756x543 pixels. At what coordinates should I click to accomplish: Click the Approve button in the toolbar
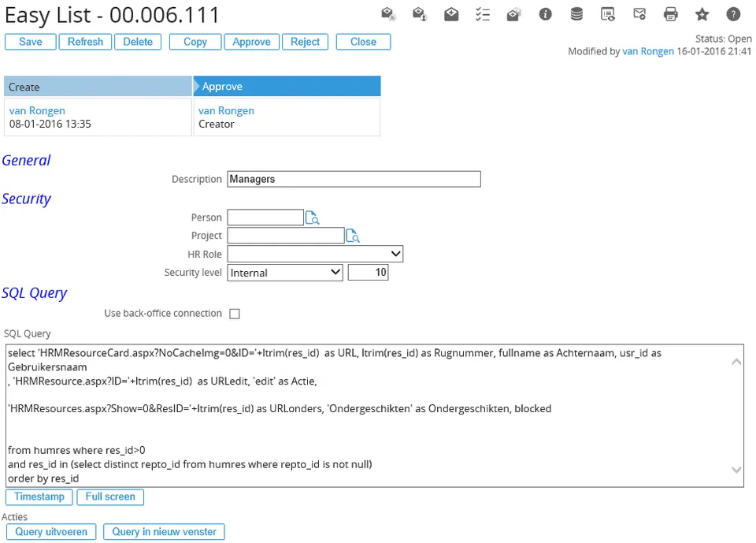[252, 42]
